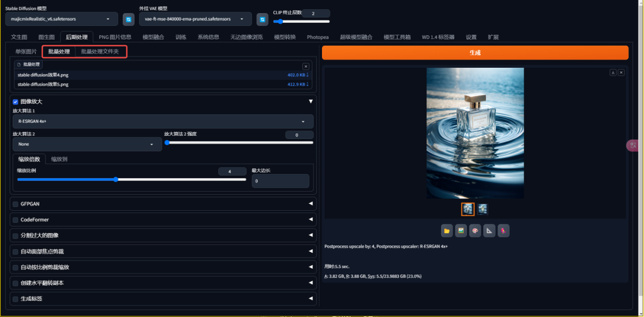Send image to img2img via picture icon
Image resolution: width=644 pixels, height=317 pixels.
pos(461,231)
